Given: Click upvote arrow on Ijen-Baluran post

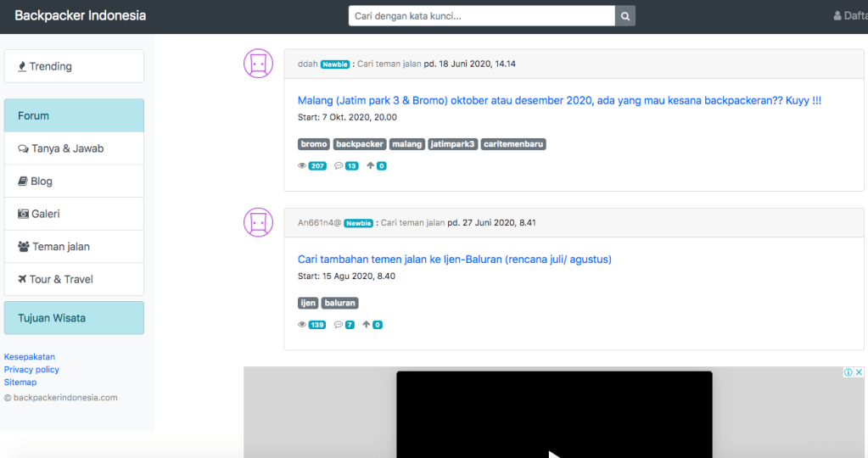Looking at the screenshot, I should pos(367,325).
